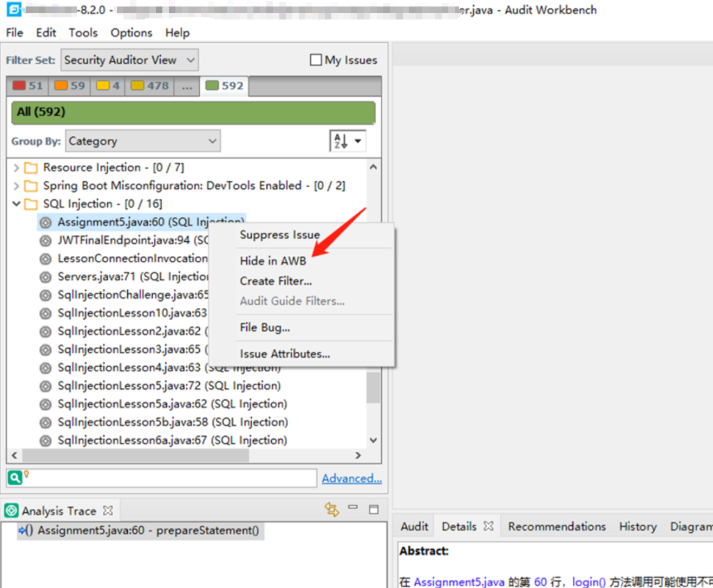Open the sort order dropdown arrow
Viewport: 713px width, 588px height.
pyautogui.click(x=358, y=141)
